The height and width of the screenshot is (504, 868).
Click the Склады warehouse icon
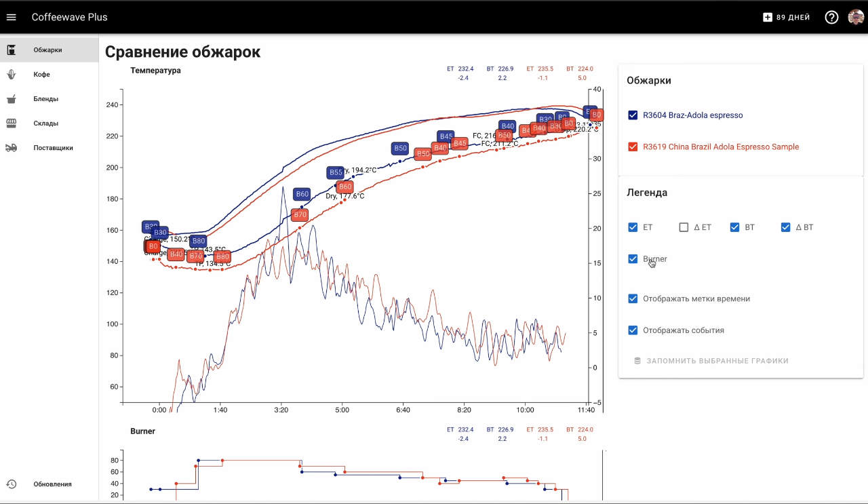tap(12, 123)
